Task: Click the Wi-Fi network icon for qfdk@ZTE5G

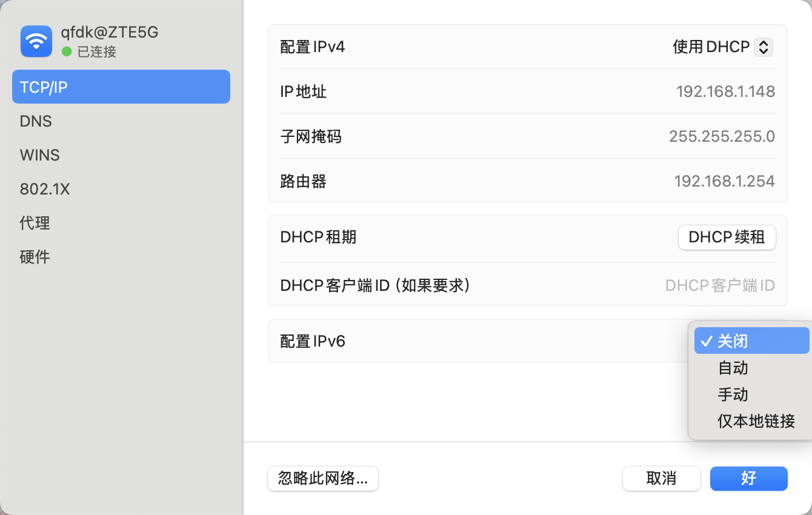Action: click(36, 41)
